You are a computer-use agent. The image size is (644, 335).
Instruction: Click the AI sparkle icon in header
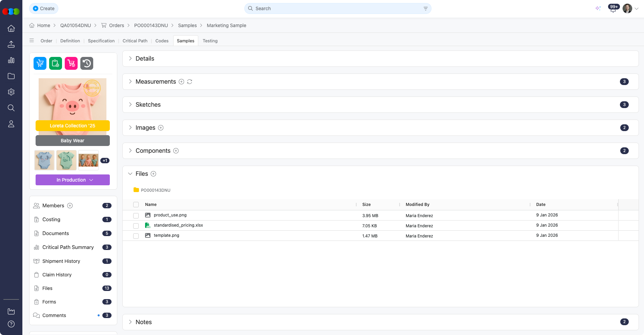(x=598, y=8)
